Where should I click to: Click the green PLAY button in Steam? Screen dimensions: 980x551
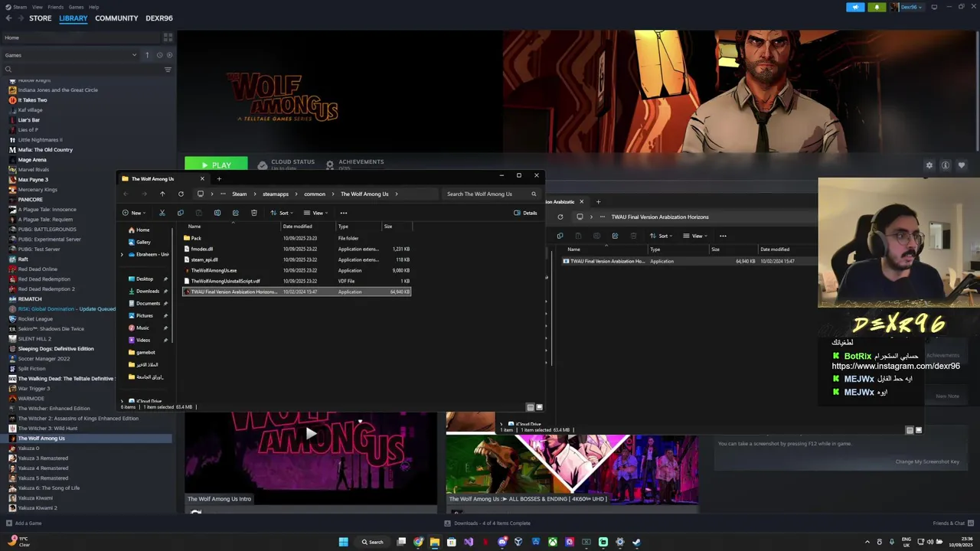(216, 165)
